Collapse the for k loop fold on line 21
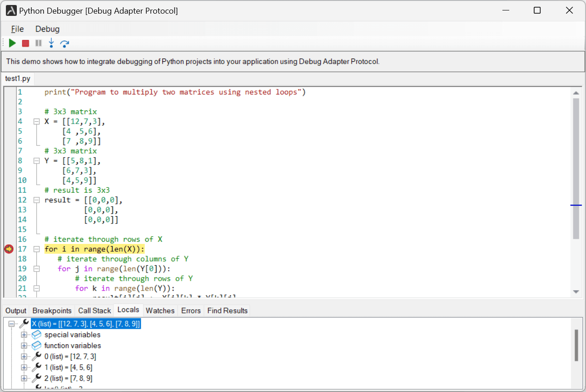This screenshot has width=586, height=392. [36, 288]
